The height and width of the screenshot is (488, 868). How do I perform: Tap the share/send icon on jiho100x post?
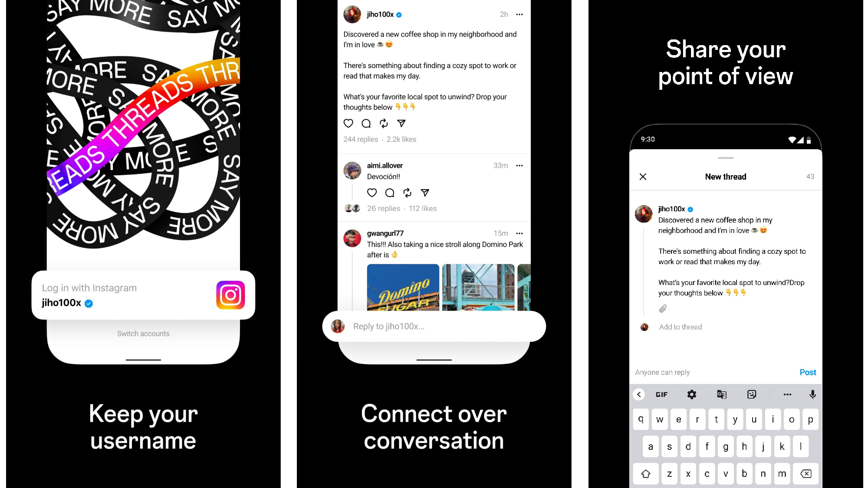point(401,123)
